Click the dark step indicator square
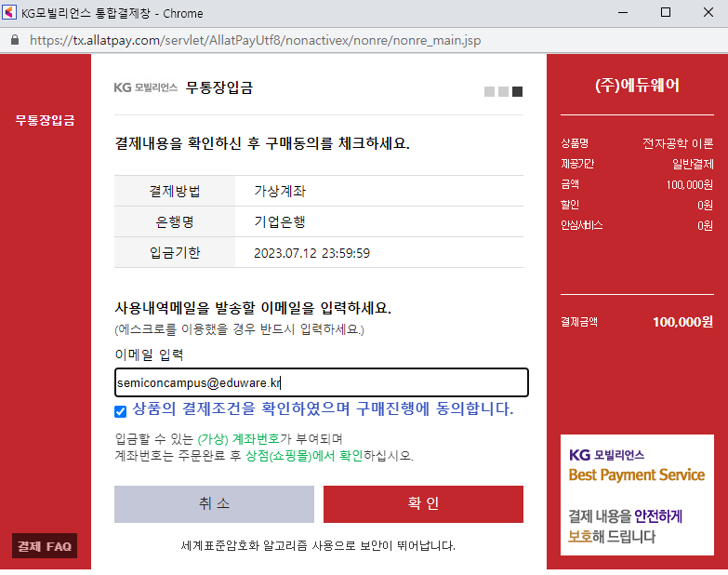The image size is (728, 575). (x=517, y=91)
